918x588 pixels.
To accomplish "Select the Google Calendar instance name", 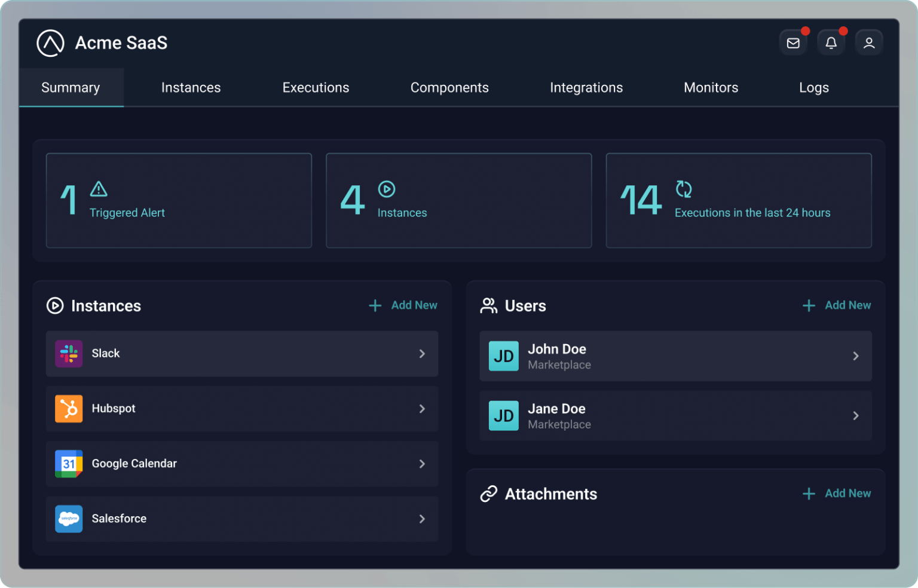I will (134, 464).
